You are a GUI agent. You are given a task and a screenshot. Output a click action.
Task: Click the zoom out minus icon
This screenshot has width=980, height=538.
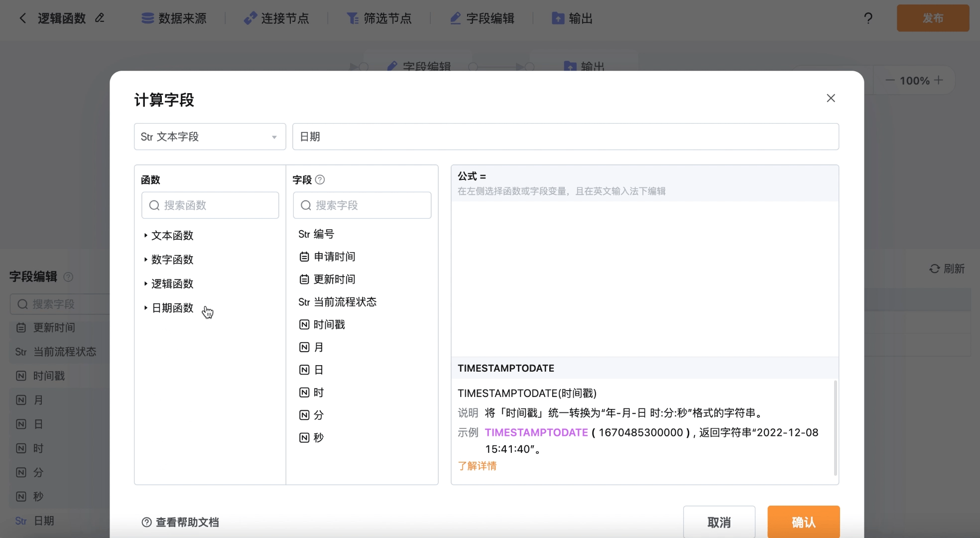click(x=890, y=80)
